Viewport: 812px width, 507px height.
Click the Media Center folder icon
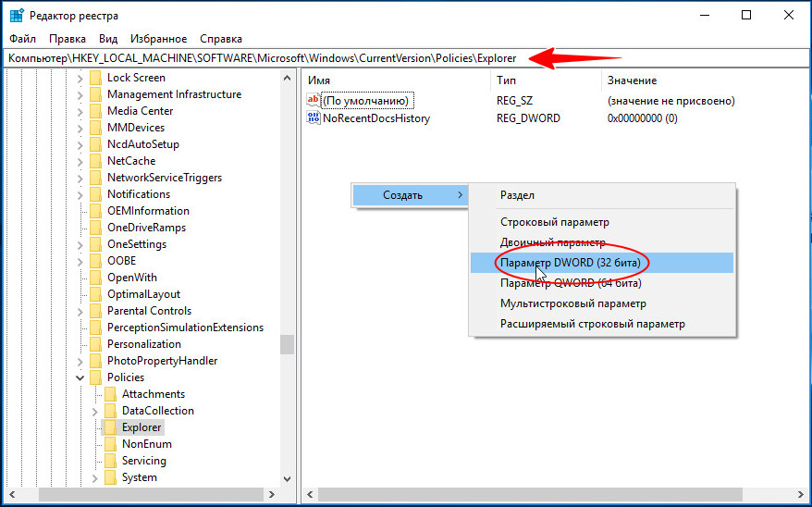point(96,111)
